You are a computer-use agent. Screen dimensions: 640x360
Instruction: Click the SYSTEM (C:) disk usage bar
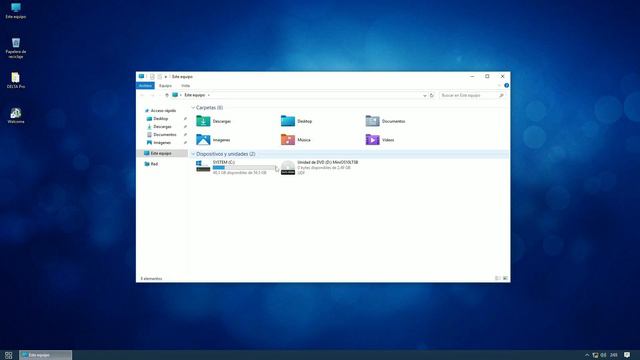click(244, 167)
